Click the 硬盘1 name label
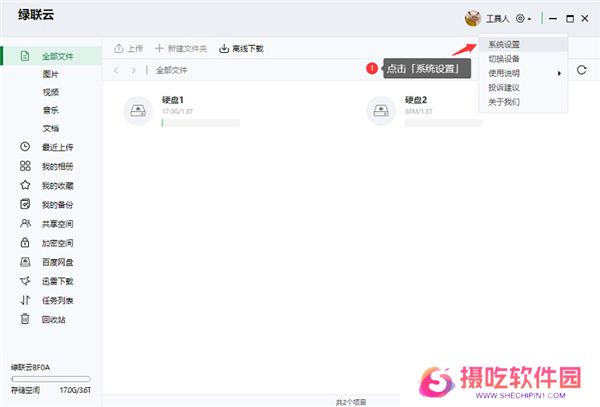 [173, 100]
